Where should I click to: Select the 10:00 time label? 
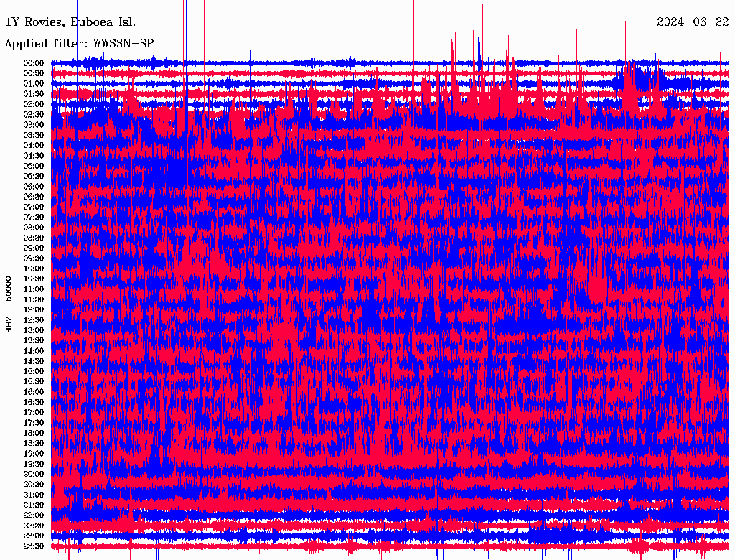[x=34, y=269]
